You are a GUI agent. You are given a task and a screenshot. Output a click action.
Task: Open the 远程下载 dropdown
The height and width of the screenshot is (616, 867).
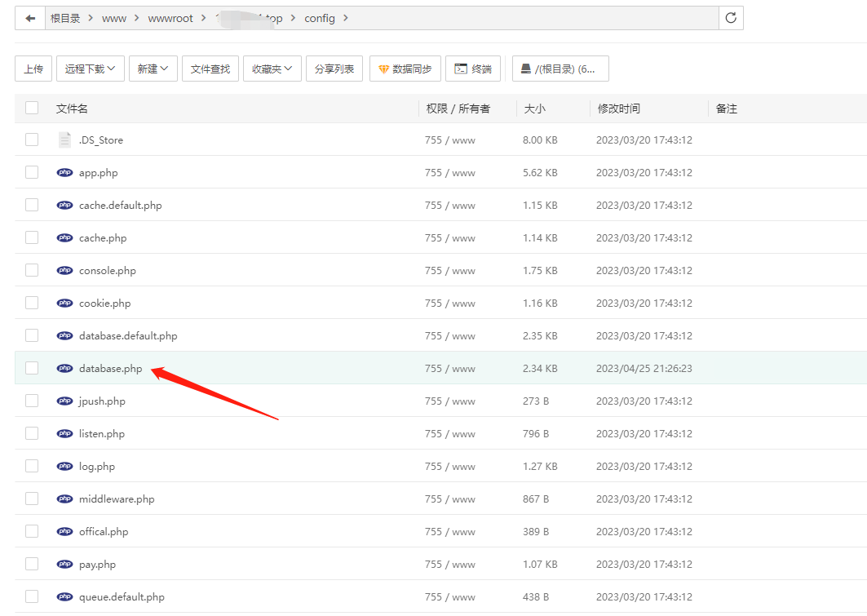pyautogui.click(x=91, y=69)
